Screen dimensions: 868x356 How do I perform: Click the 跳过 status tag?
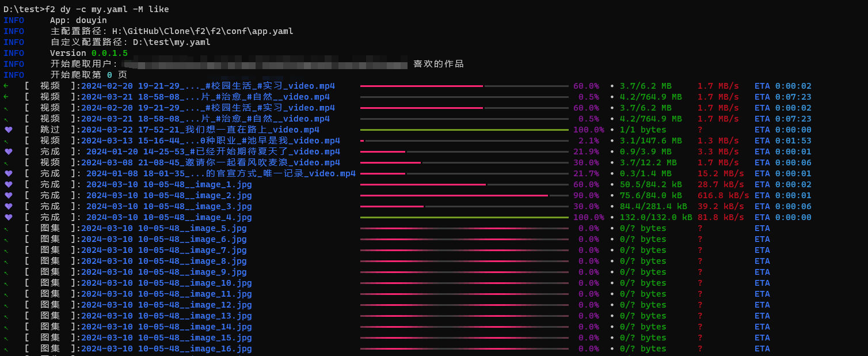[x=50, y=129]
